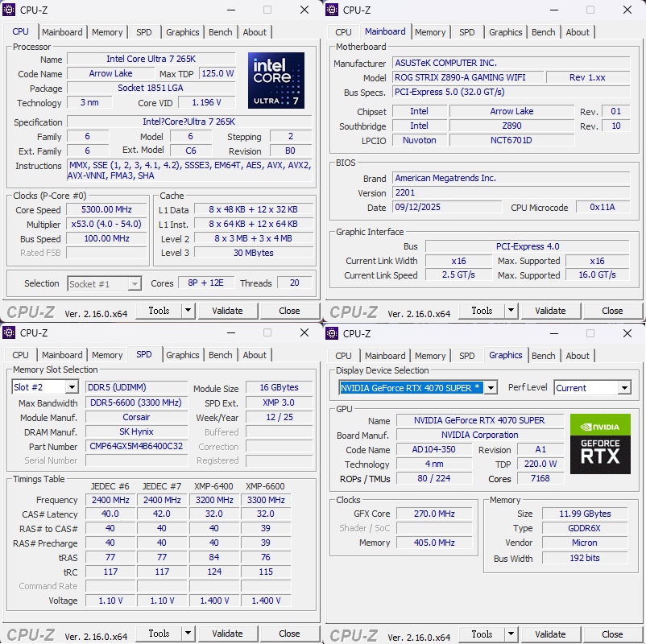Click the NVIDIA logo in the Graphics window
Viewport: 646px width, 644px height.
coord(600,427)
